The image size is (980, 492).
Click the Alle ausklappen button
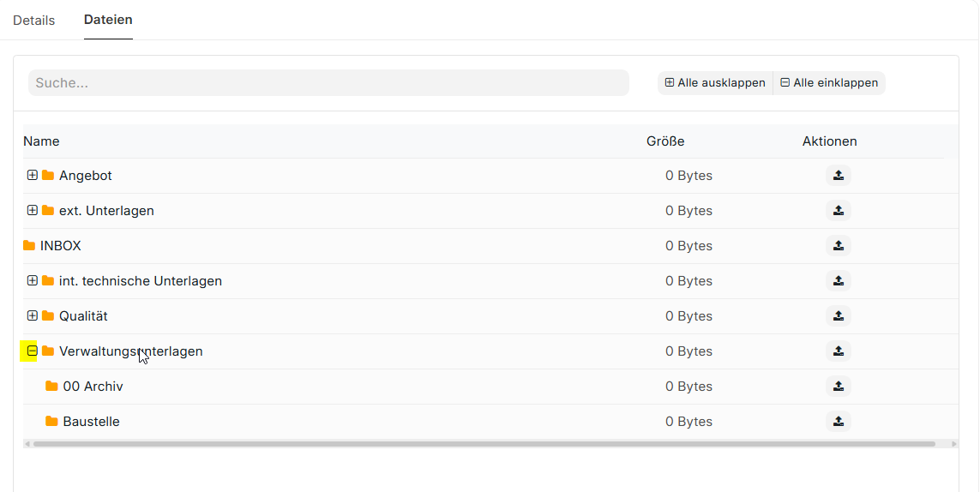click(x=715, y=83)
